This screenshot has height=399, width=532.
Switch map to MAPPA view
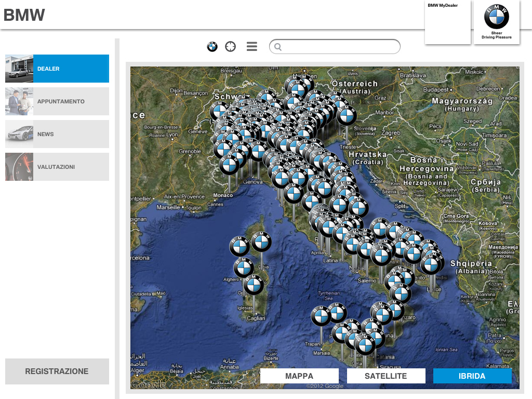click(x=299, y=376)
